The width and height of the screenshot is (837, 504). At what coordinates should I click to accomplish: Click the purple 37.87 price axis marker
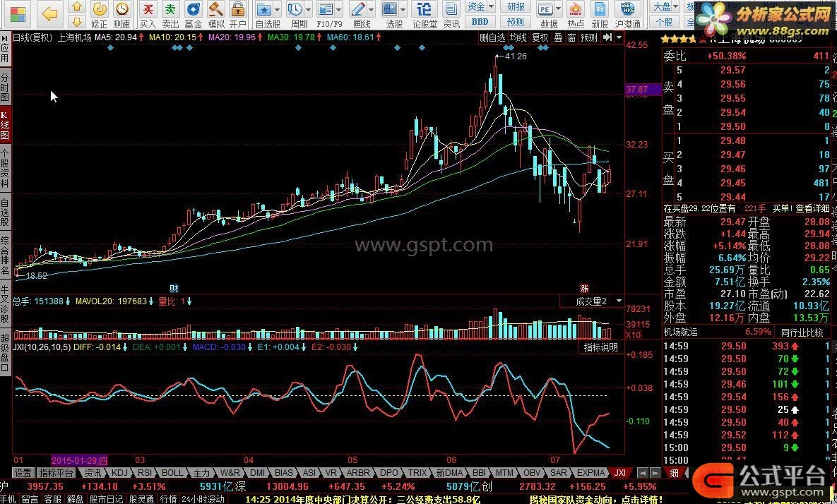coord(643,90)
